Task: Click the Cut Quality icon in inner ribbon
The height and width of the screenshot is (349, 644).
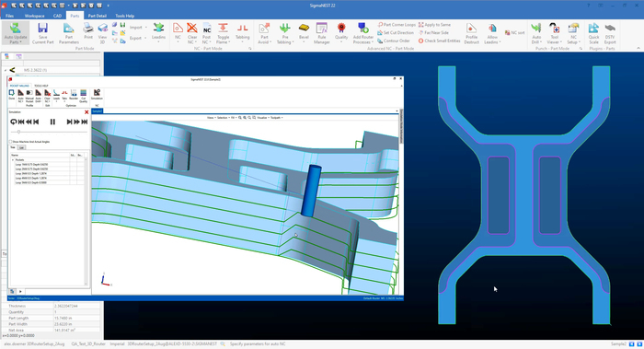Action: point(84,96)
